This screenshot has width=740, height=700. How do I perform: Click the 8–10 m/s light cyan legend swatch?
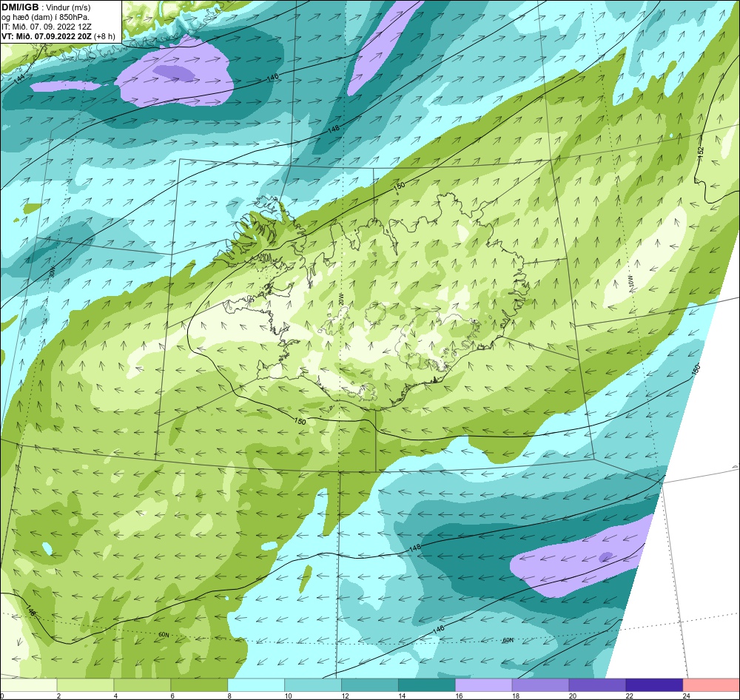[x=256, y=685]
